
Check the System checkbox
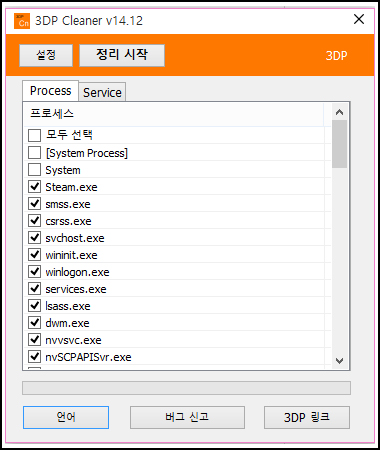tap(35, 170)
